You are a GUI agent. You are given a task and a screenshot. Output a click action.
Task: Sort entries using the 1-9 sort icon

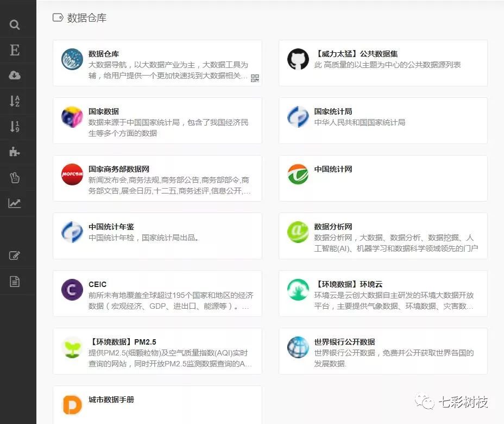[15, 126]
